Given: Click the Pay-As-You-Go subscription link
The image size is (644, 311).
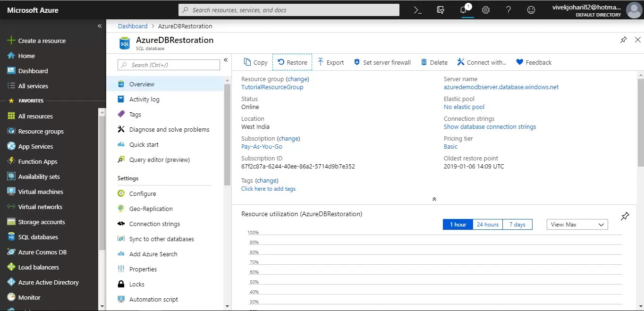Looking at the screenshot, I should (262, 147).
